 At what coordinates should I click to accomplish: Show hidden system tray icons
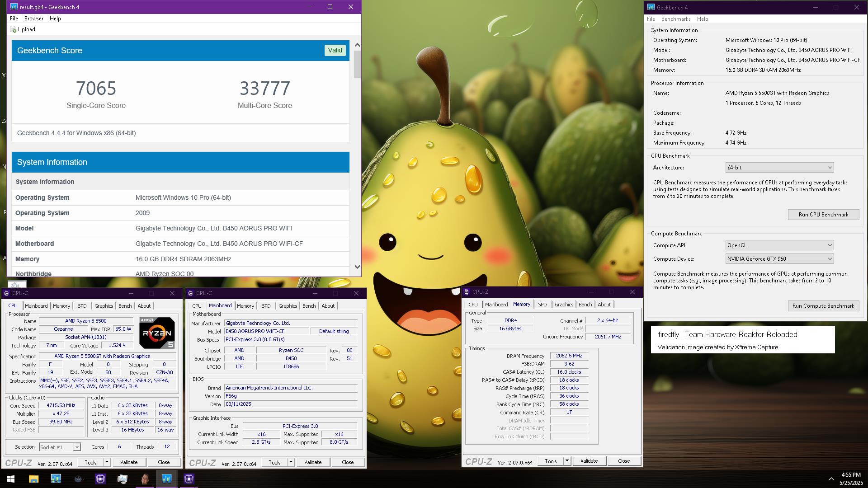pyautogui.click(x=831, y=479)
